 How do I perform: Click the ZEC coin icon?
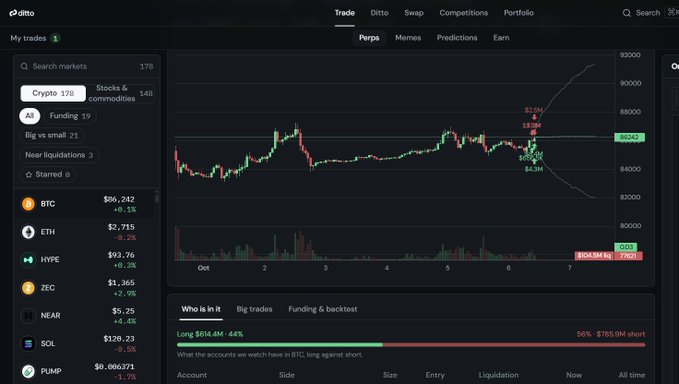28,288
